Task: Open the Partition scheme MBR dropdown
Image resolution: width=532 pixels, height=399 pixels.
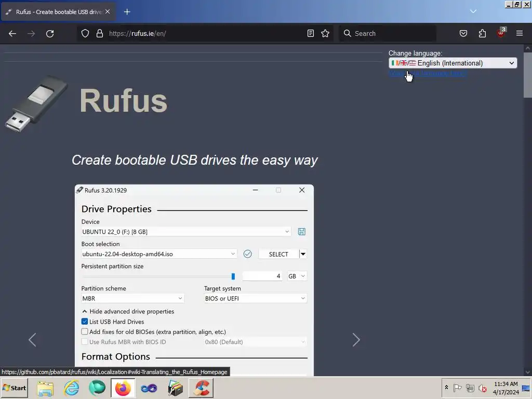Action: (x=132, y=299)
